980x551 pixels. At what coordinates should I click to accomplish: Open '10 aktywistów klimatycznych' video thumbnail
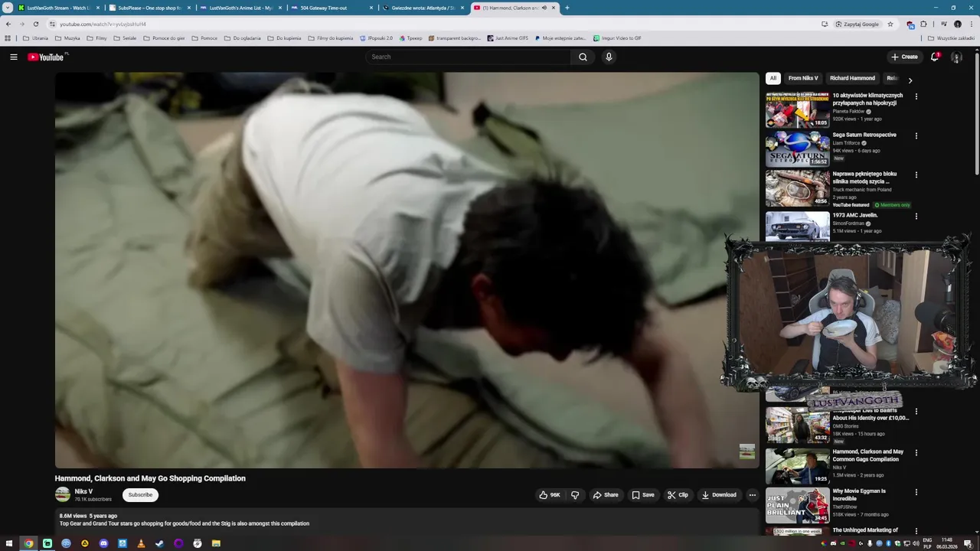(797, 109)
